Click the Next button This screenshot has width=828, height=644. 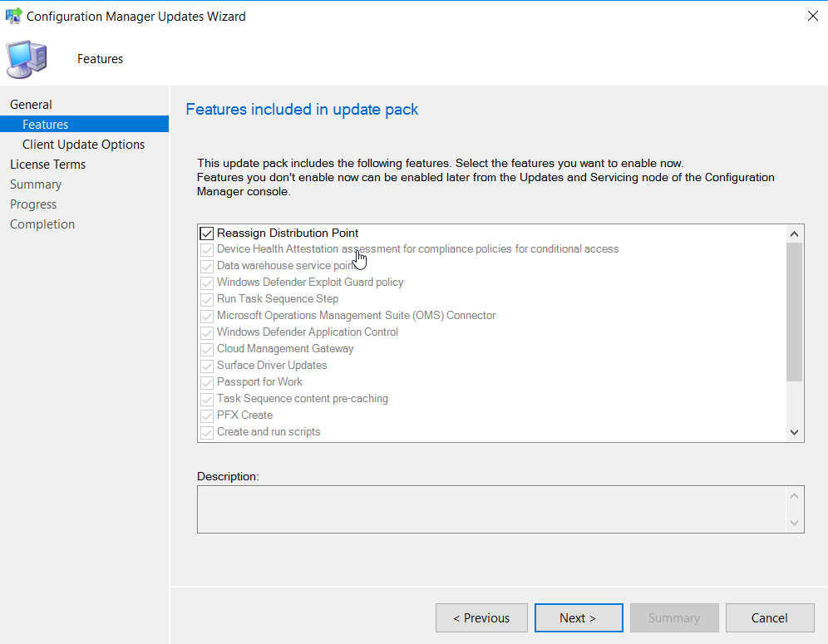(x=579, y=617)
